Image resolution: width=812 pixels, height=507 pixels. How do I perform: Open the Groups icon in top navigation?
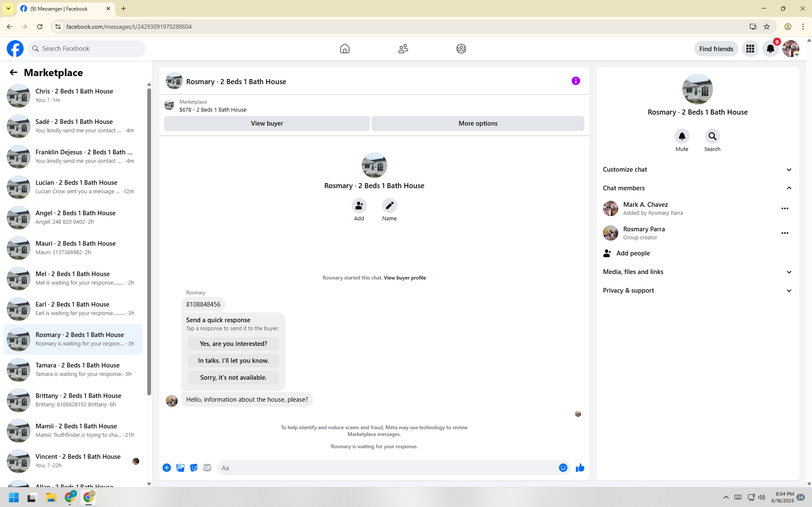pyautogui.click(x=461, y=49)
